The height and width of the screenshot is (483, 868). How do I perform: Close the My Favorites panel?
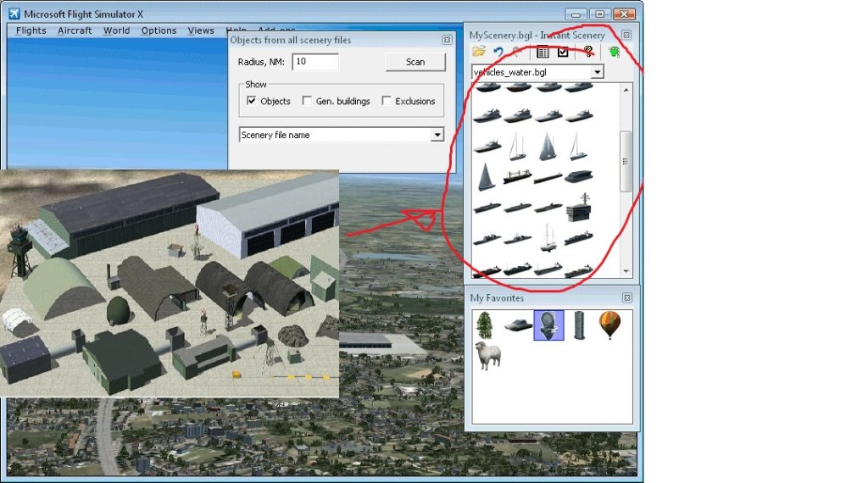pyautogui.click(x=626, y=297)
